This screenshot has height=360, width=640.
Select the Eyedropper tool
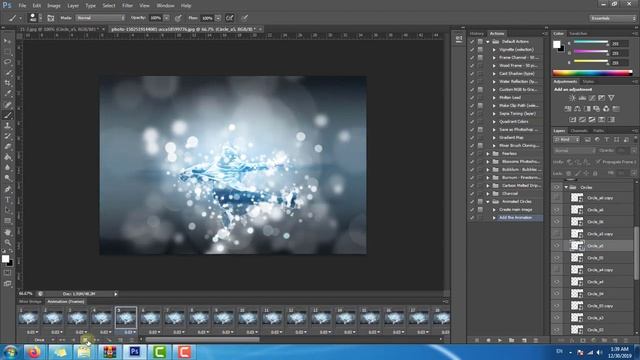(x=7, y=94)
